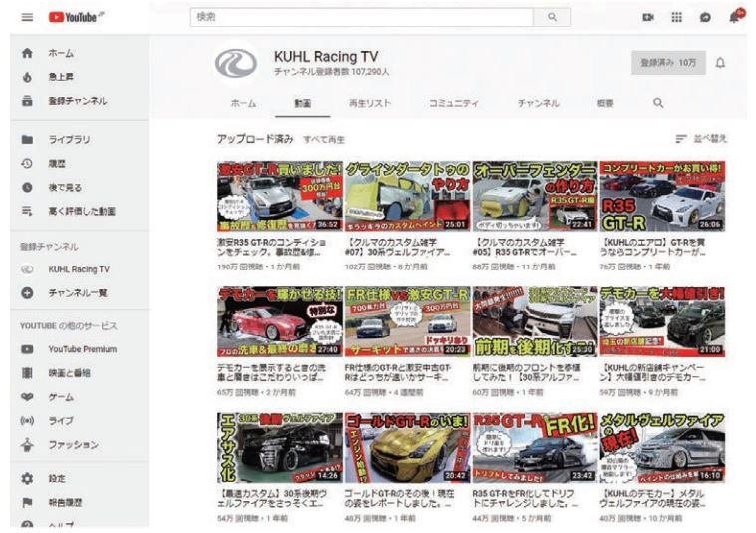
Task: Open the 並べ替え sort dropdown
Action: pos(701,139)
